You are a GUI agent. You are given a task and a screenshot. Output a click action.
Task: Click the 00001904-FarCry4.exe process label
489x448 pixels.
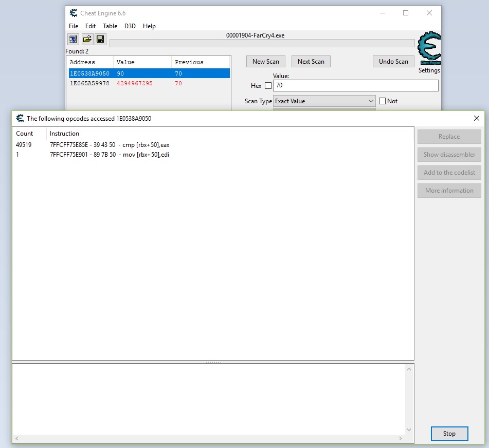coord(255,35)
